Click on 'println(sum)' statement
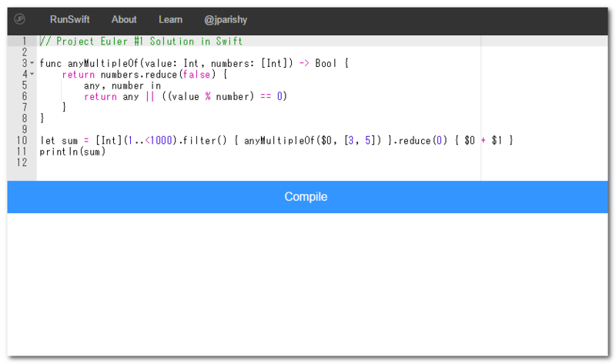 pyautogui.click(x=72, y=152)
